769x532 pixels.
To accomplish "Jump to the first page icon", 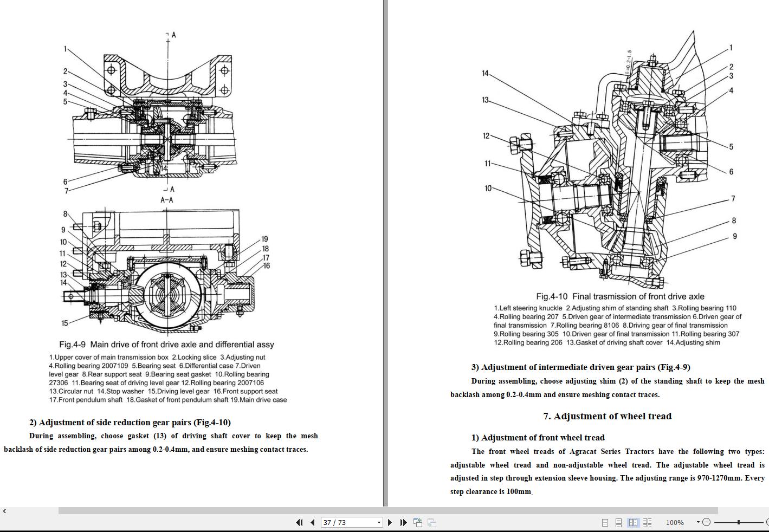I will [299, 522].
